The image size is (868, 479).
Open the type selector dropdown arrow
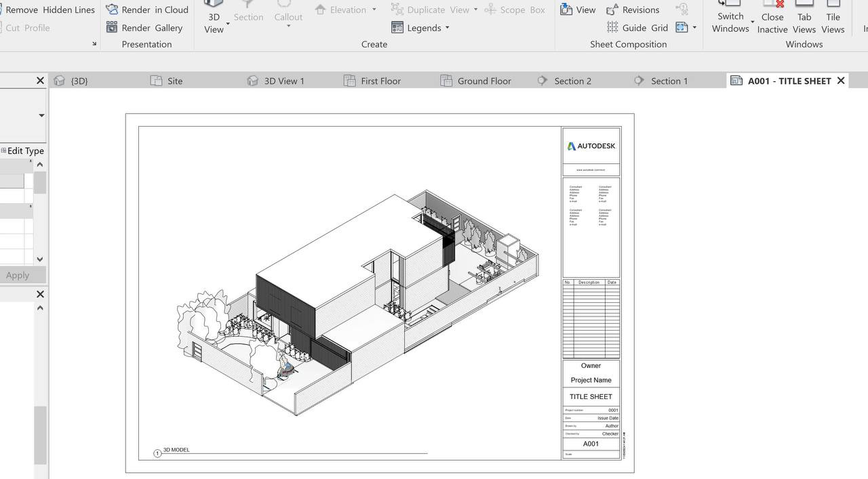pos(41,115)
